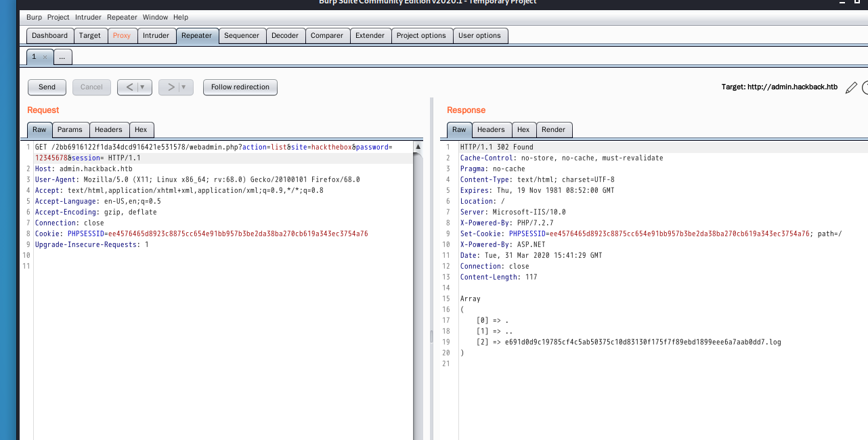Click the request pane scrollbar up arrow
Screen dimensions: 868x440
click(x=418, y=146)
